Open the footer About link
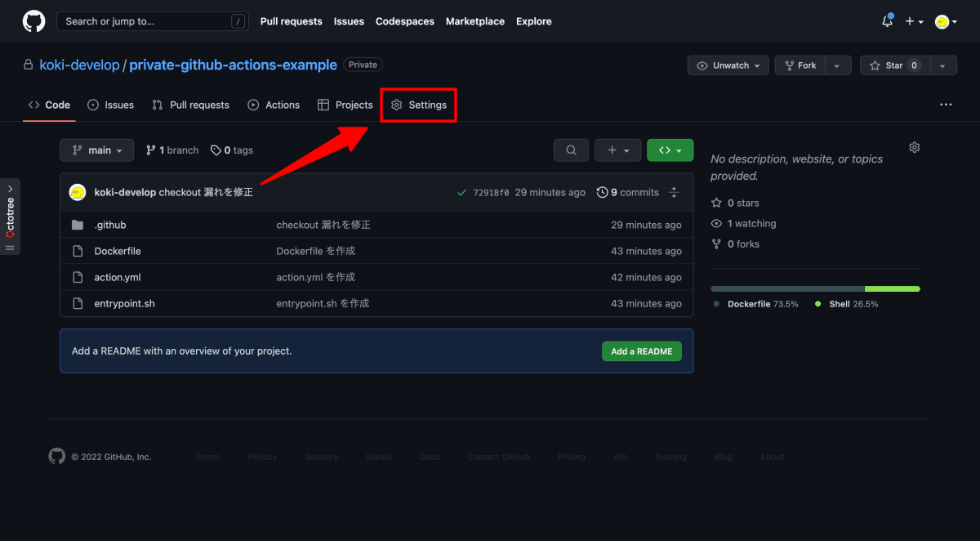The width and height of the screenshot is (980, 541). pyautogui.click(x=773, y=457)
